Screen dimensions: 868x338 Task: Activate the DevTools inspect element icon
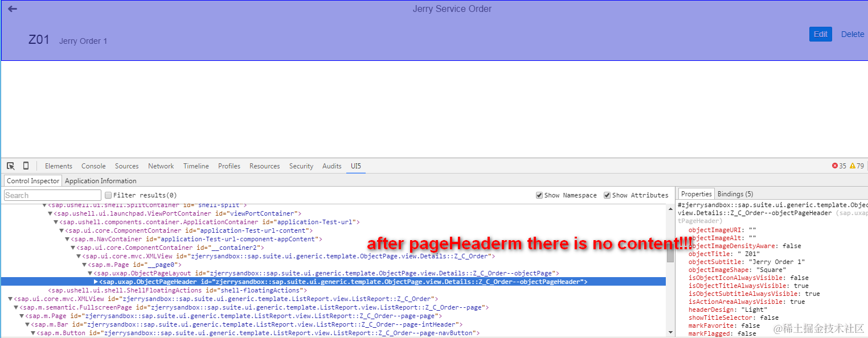click(x=11, y=166)
